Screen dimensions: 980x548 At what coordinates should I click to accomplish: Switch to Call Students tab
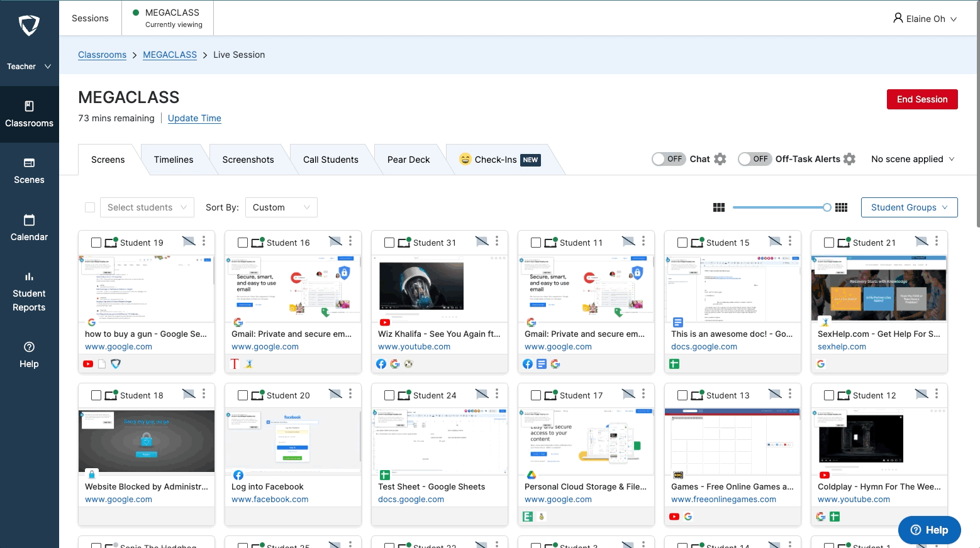coord(331,160)
